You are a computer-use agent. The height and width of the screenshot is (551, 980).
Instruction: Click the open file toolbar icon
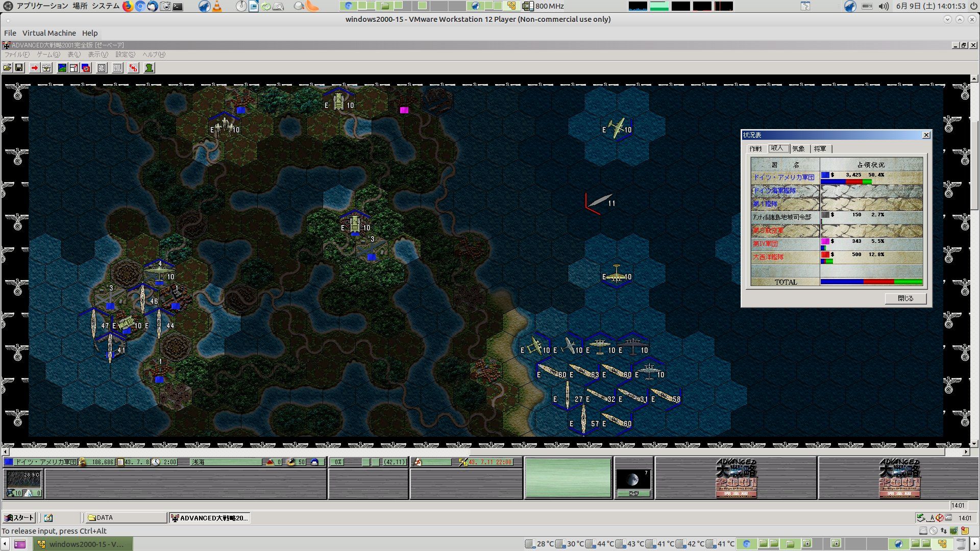point(7,68)
